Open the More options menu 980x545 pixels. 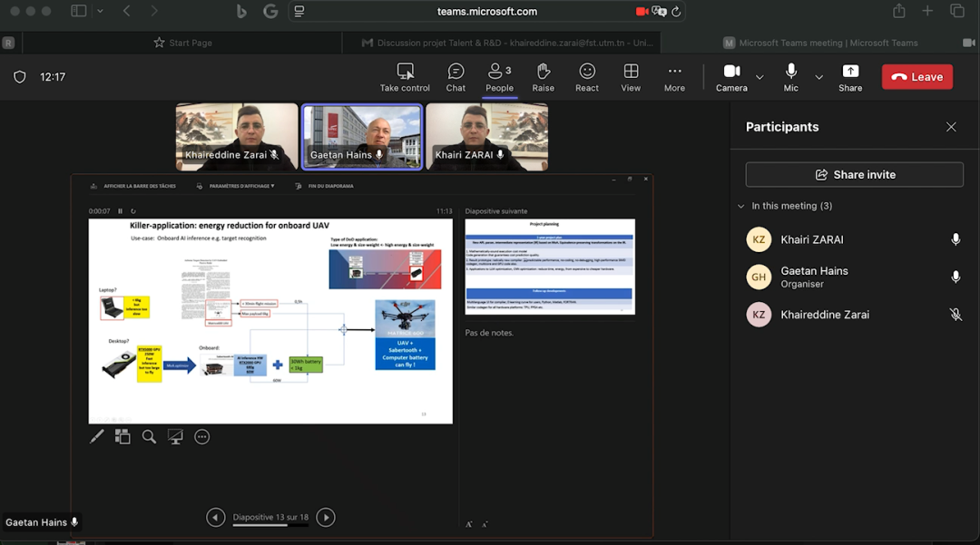point(674,77)
